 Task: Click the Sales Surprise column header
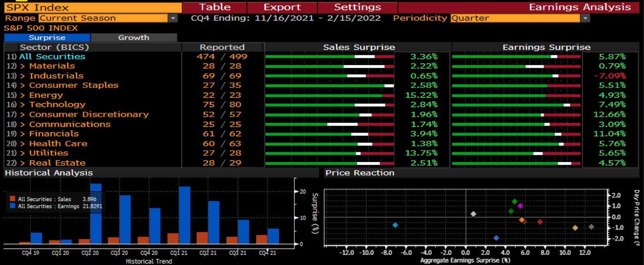tap(359, 47)
